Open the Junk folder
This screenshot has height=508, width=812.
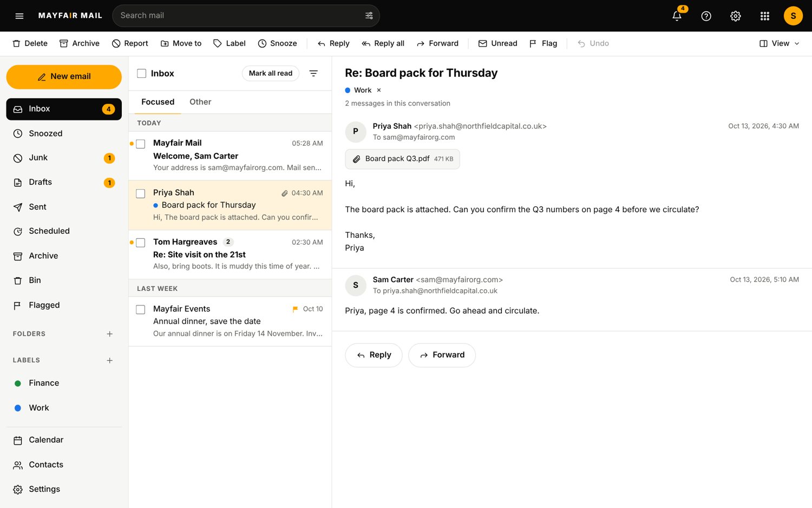tap(64, 158)
